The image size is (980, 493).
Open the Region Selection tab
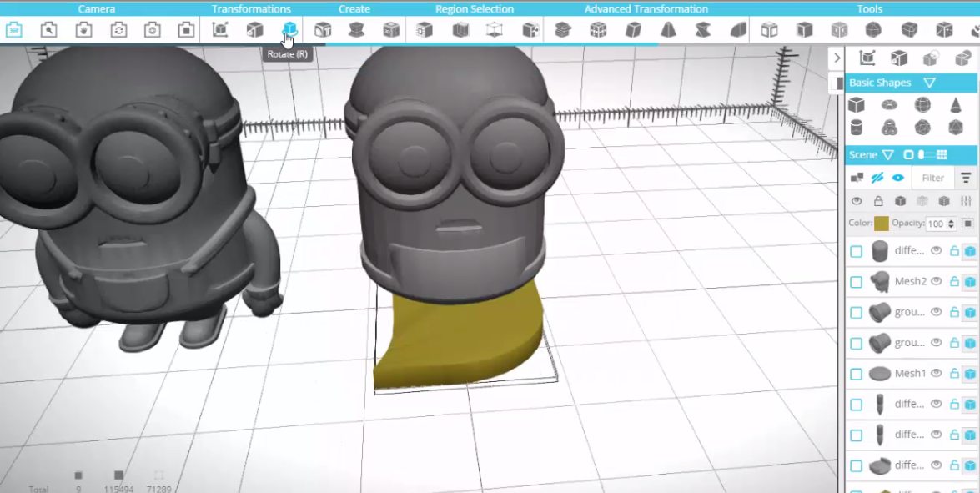click(x=475, y=8)
